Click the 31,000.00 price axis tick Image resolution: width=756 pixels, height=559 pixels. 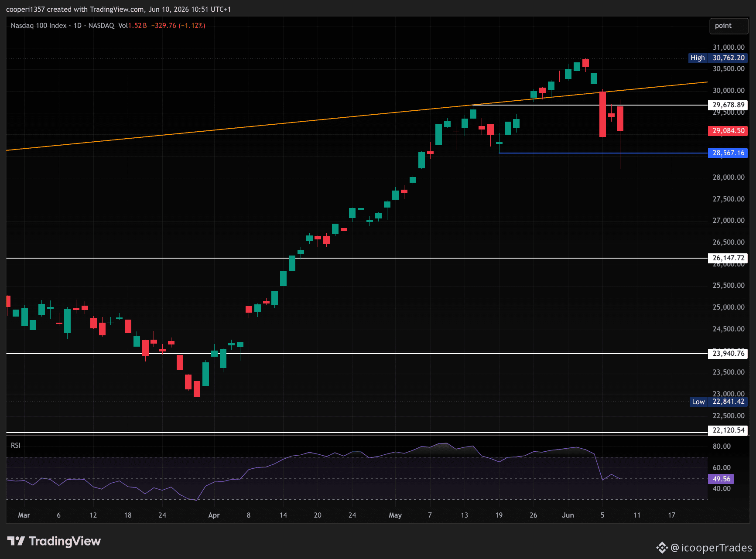[x=729, y=47]
